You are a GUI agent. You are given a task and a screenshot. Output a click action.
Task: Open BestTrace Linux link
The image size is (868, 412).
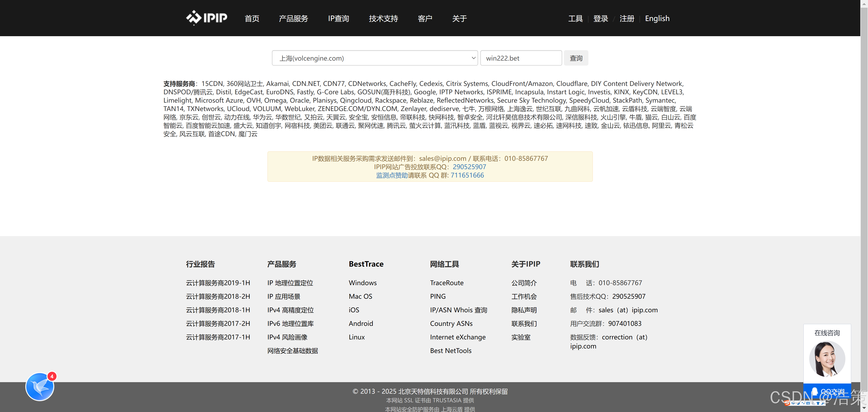[x=356, y=337]
